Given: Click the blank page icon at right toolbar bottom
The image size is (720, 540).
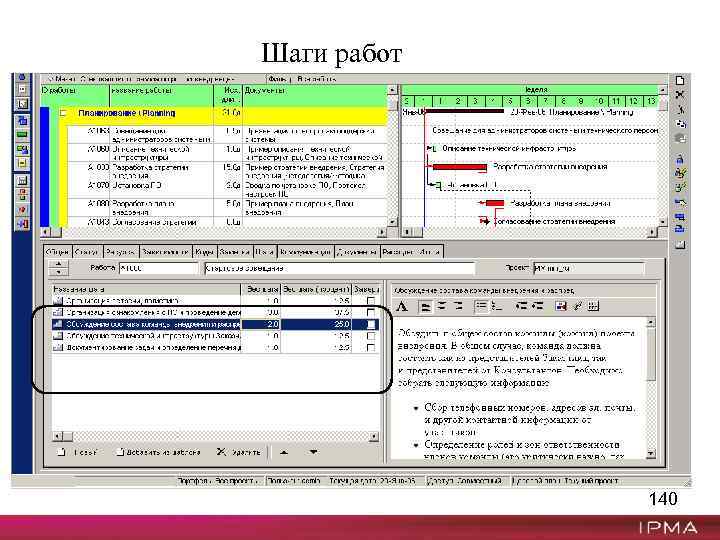Looking at the screenshot, I should coord(680,245).
